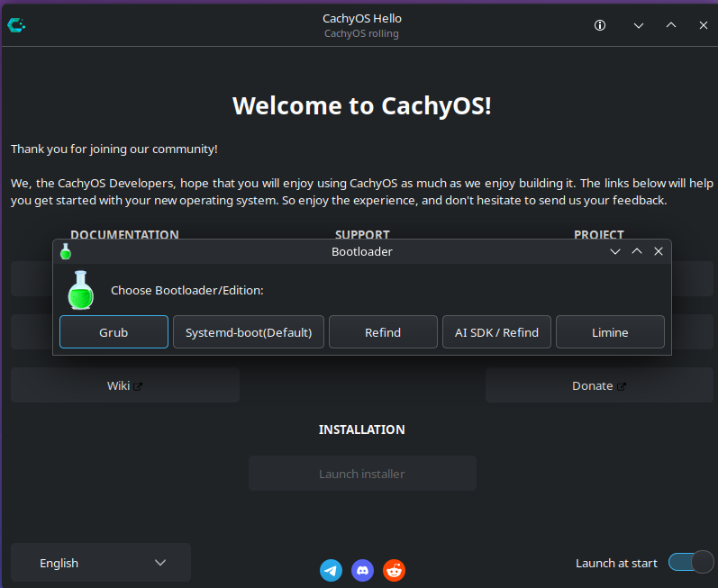
Task: Click the small flask icon in Bootloader title bar
Action: [x=65, y=251]
